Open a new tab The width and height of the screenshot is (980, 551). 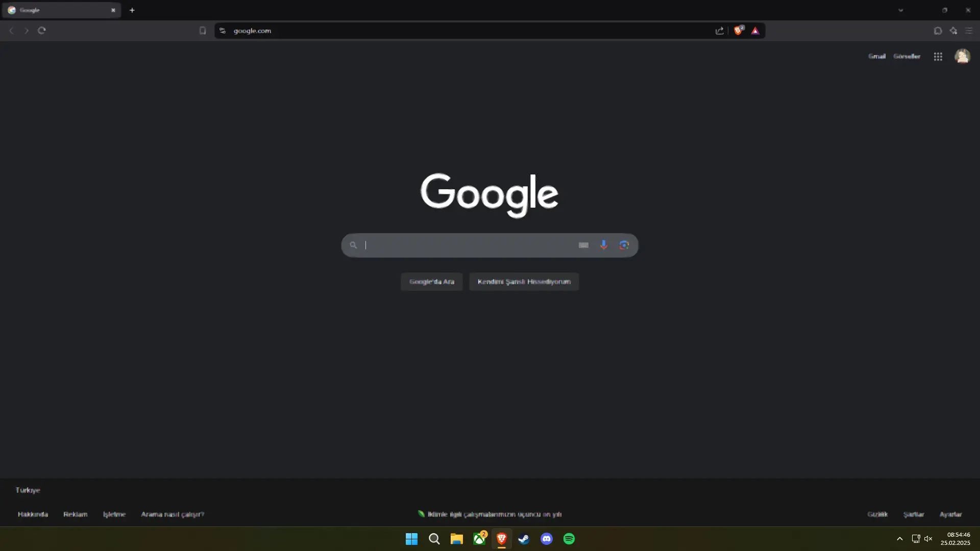click(x=132, y=10)
